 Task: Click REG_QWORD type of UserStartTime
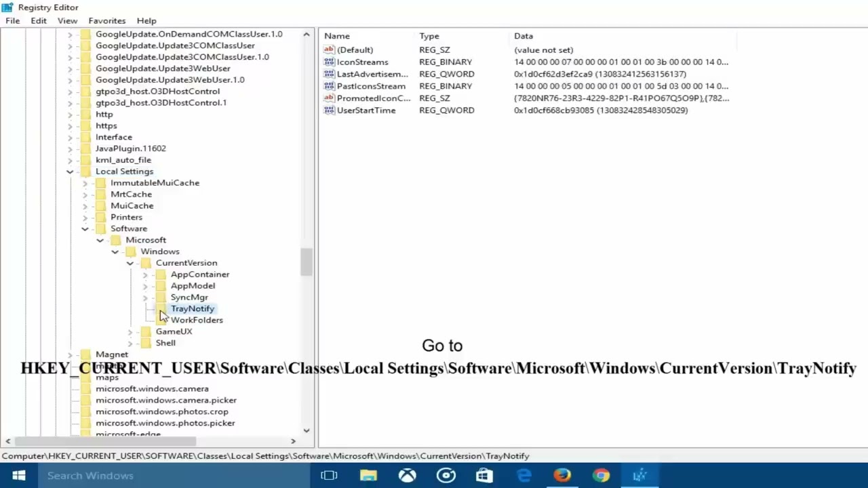(446, 110)
